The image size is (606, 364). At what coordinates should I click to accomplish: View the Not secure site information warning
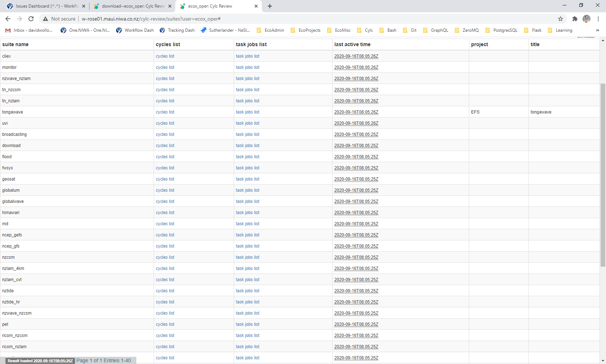pyautogui.click(x=59, y=19)
